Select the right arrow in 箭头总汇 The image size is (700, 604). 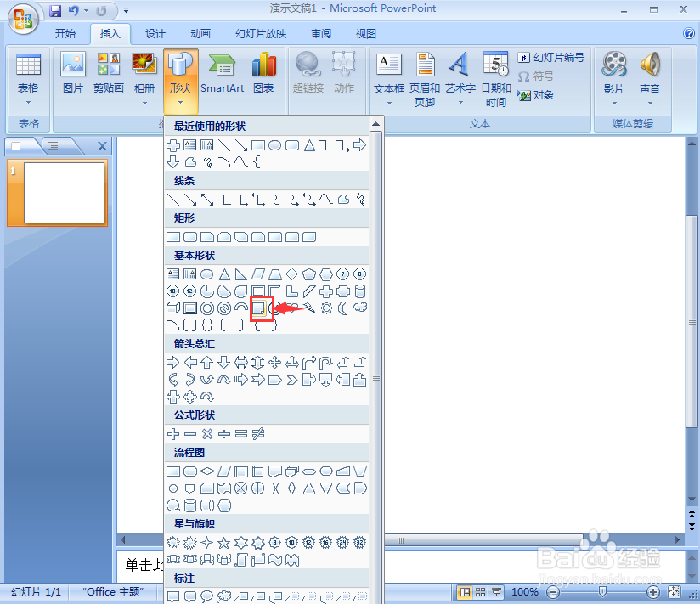pyautogui.click(x=172, y=363)
